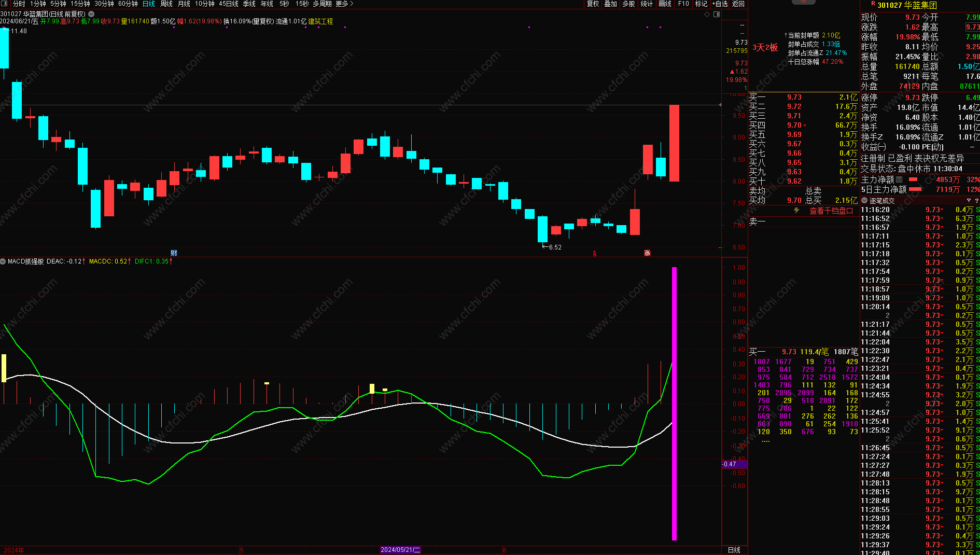Open the 多周期 multi-period view
980x555 pixels.
(x=322, y=4)
